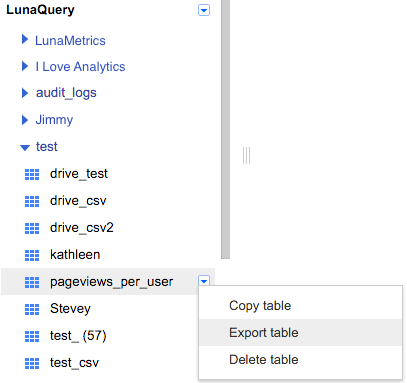Open the LunaQuery project dropdown menu
Screen dimensions: 407x383
click(204, 10)
